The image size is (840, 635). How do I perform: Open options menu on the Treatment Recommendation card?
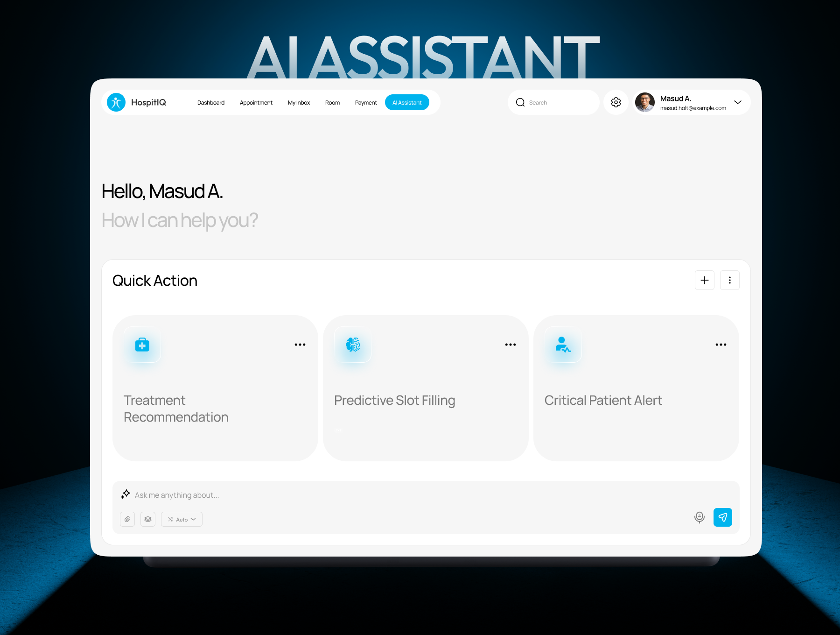pyautogui.click(x=300, y=344)
